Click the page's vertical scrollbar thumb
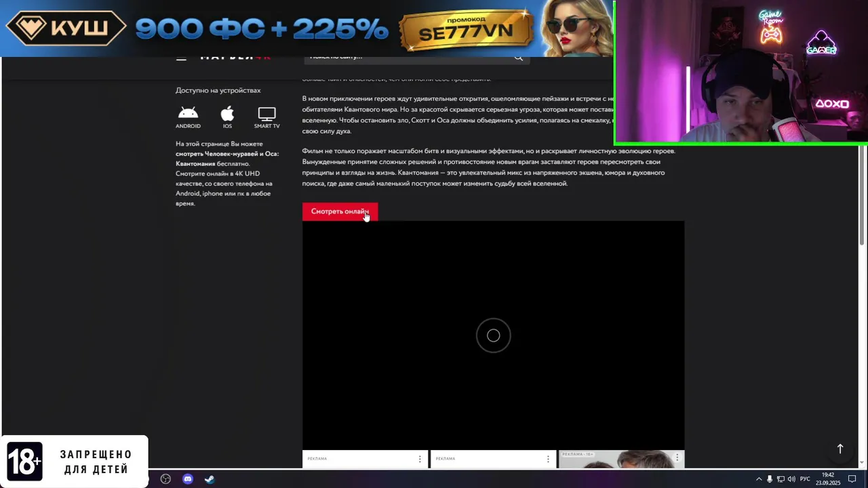 pyautogui.click(x=863, y=195)
